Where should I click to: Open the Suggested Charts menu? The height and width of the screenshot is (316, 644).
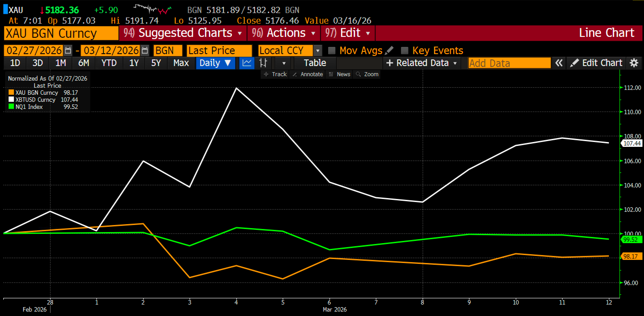[183, 33]
